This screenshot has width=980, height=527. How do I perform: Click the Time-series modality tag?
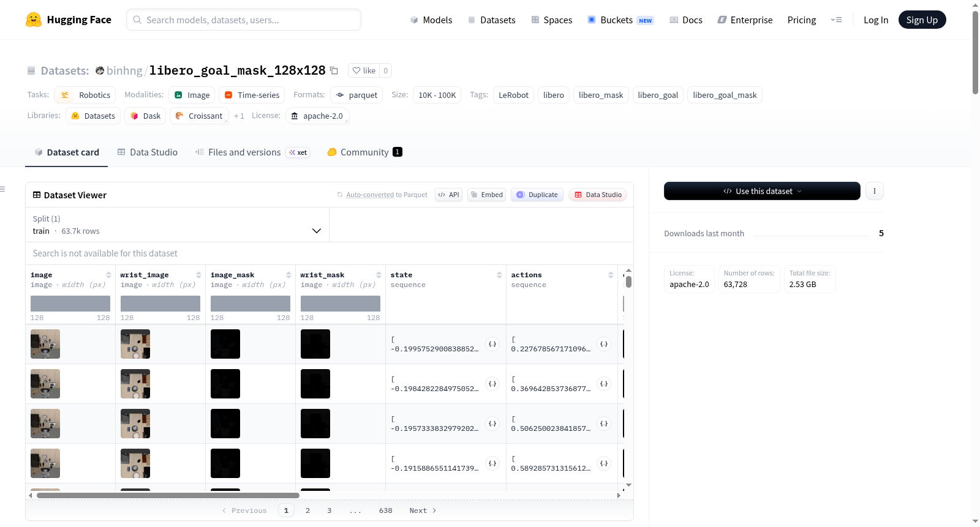[x=252, y=95]
